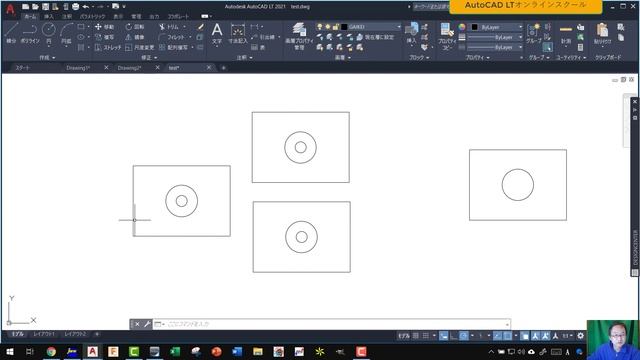The width and height of the screenshot is (640, 360).
Task: Open the Dimension (寸法記入) tool
Action: point(238,33)
